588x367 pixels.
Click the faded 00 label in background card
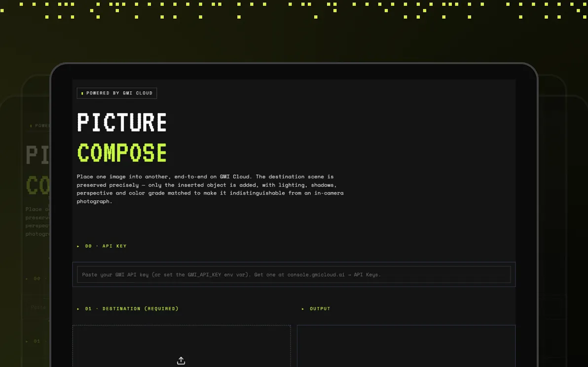point(37,279)
